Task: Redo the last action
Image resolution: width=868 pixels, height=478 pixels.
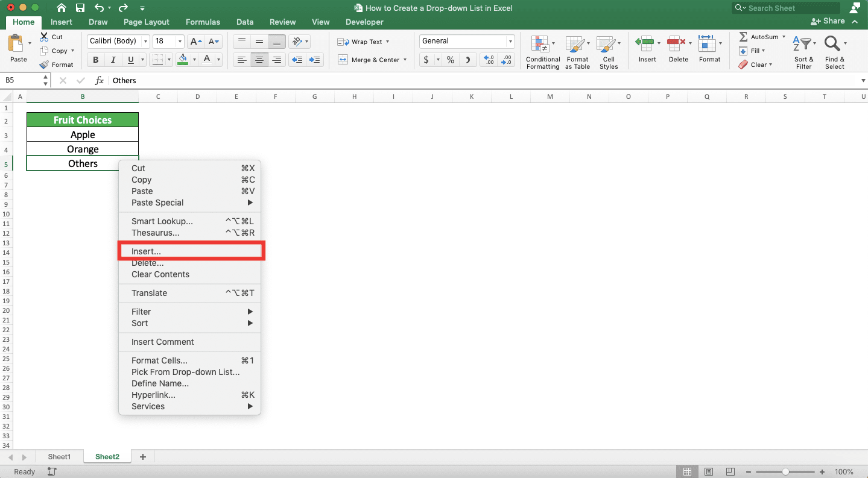Action: (123, 8)
